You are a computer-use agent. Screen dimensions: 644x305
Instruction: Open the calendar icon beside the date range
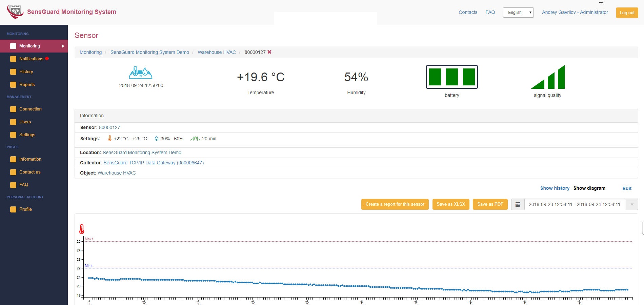coord(518,204)
